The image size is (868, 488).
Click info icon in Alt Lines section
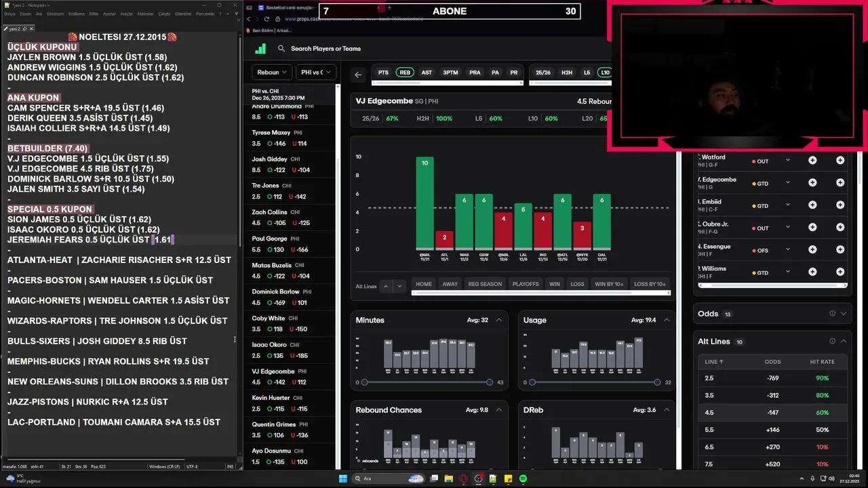tap(832, 342)
